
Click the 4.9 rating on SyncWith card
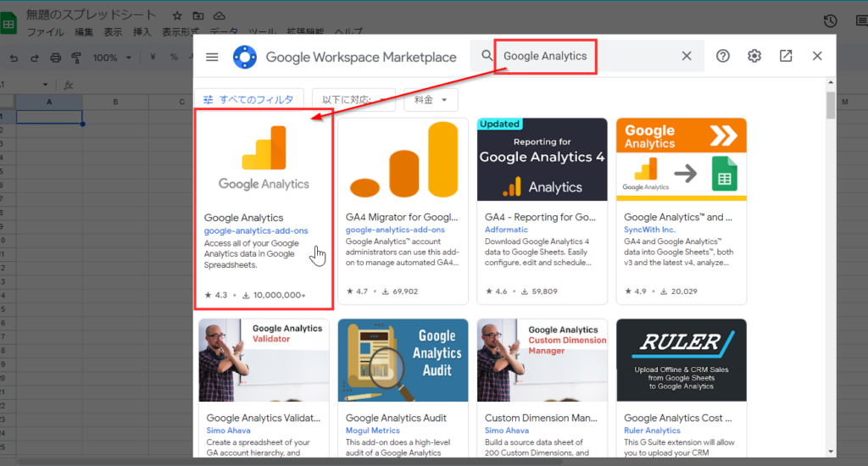tap(640, 291)
